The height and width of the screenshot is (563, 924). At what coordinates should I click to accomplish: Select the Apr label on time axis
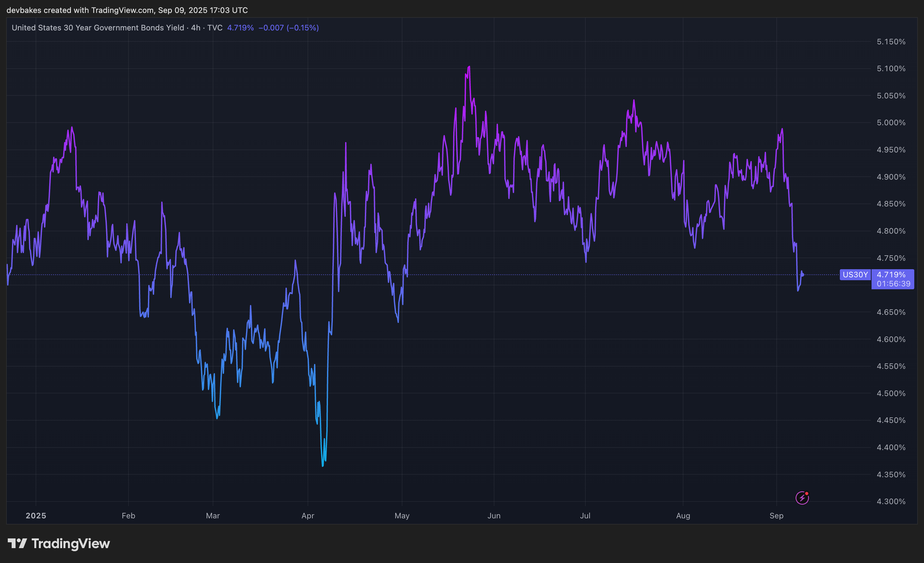308,515
